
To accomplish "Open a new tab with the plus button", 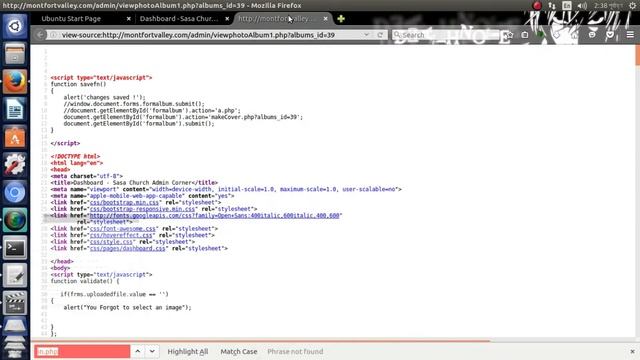I will pyautogui.click(x=341, y=19).
